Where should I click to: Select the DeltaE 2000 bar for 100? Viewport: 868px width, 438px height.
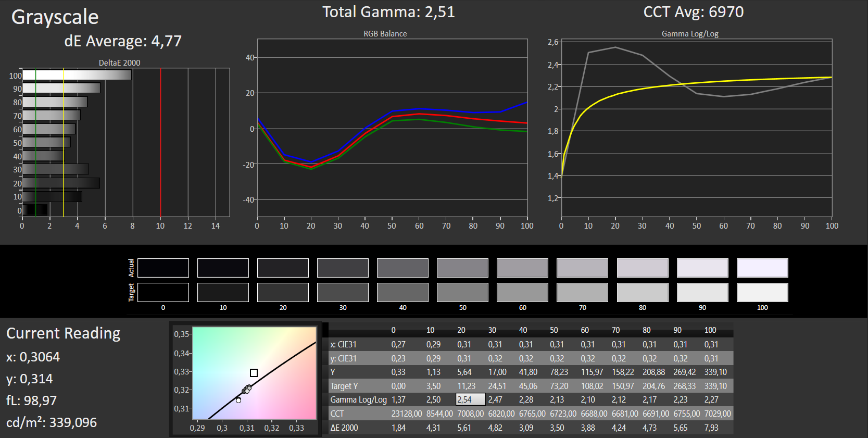point(77,75)
